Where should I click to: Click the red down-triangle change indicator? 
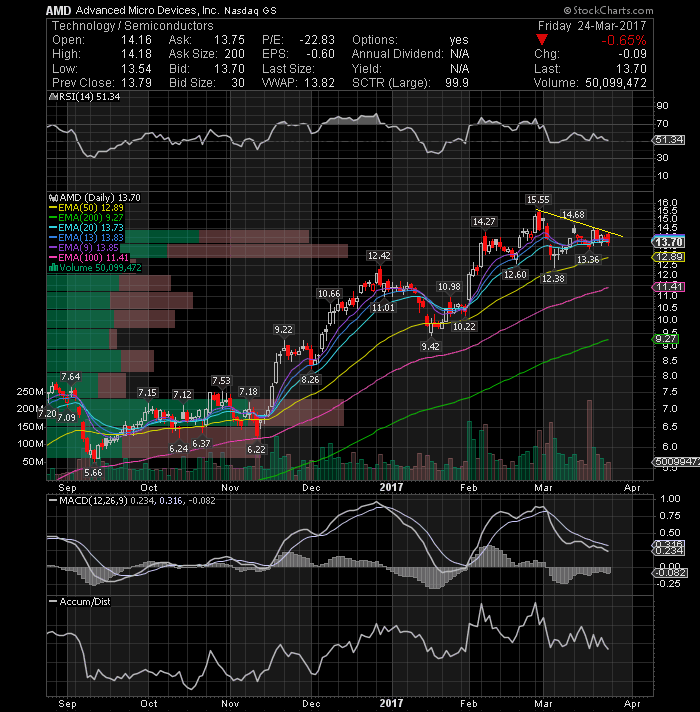[x=542, y=40]
